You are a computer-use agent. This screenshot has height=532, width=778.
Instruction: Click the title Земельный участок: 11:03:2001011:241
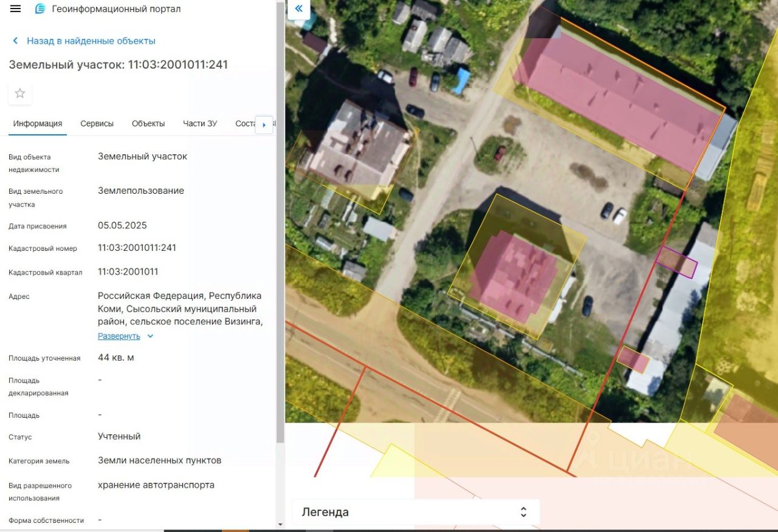119,64
